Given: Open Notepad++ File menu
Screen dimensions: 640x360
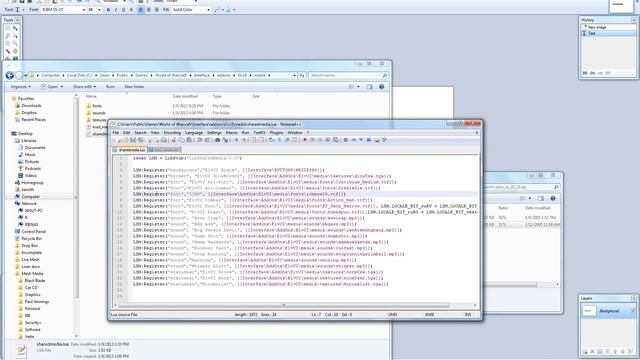Looking at the screenshot, I should (x=116, y=133).
